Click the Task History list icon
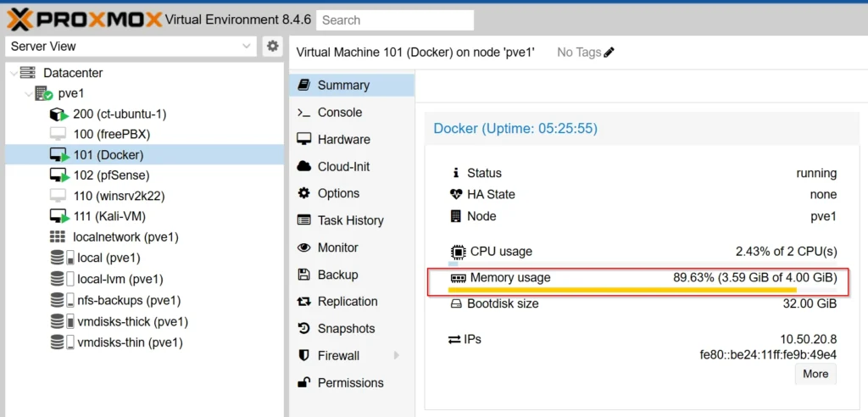Viewport: 868px width, 417px height. pos(304,220)
